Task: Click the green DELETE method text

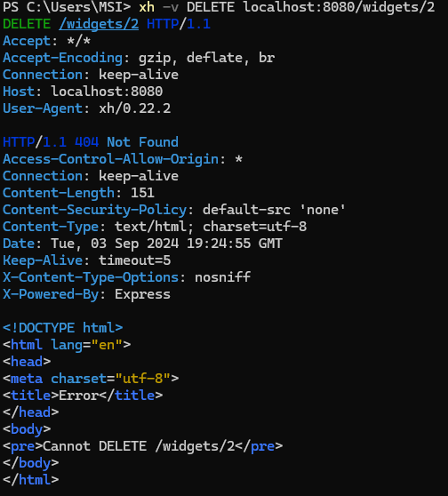Action: [27, 24]
